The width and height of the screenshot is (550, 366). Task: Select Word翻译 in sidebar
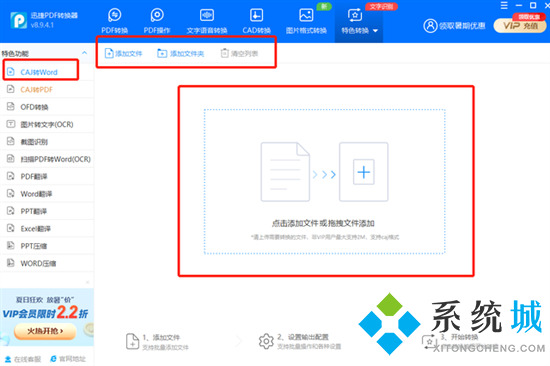47,194
